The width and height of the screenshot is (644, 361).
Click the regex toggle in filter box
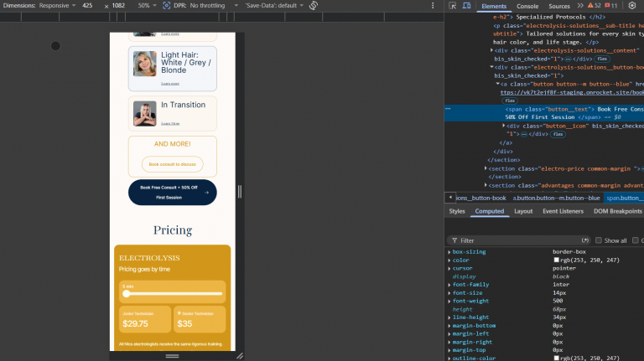tap(585, 240)
